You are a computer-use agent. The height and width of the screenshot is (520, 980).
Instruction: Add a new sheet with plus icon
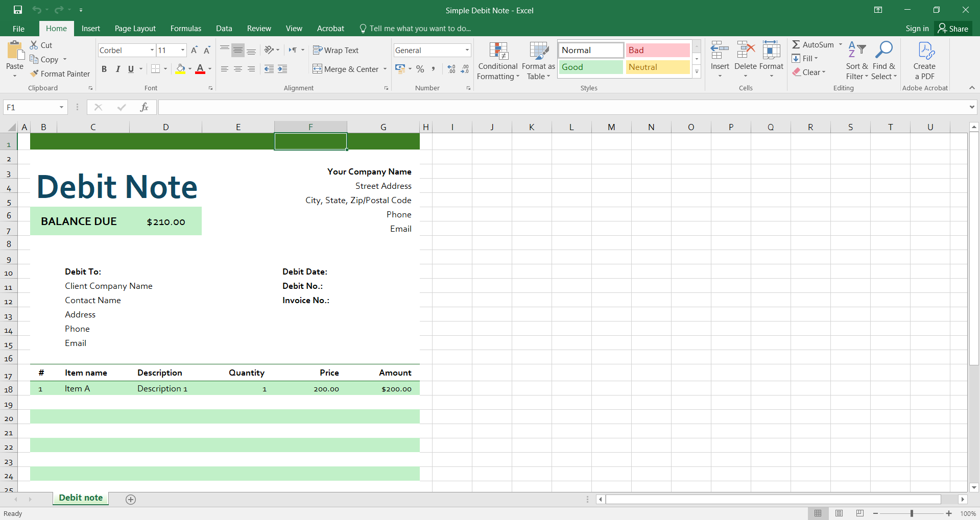coord(131,500)
